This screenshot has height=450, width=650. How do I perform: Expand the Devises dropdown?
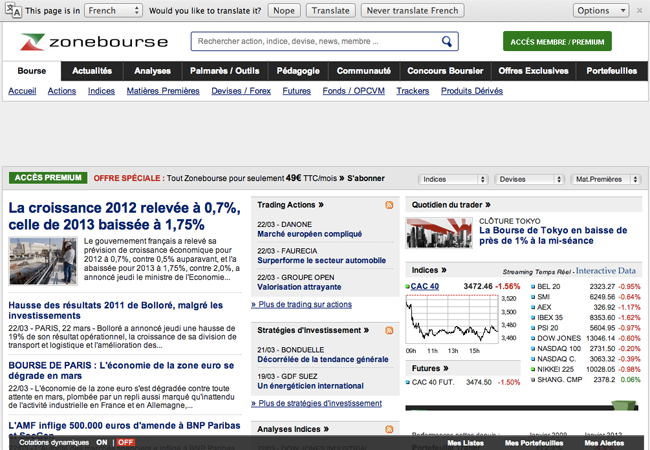[x=529, y=179]
